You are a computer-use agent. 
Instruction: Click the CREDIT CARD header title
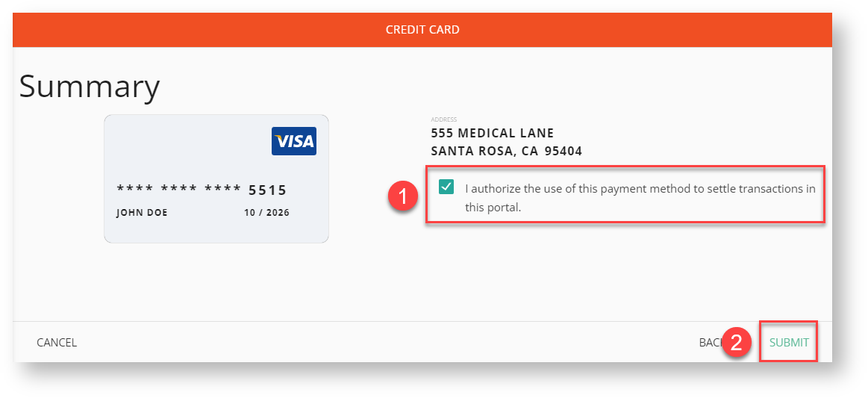pyautogui.click(x=422, y=30)
